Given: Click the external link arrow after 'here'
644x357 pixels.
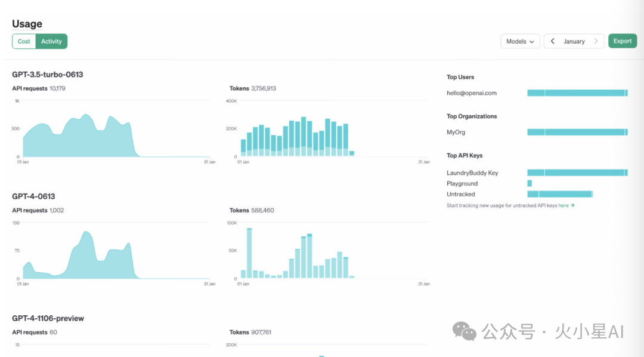Looking at the screenshot, I should click(572, 205).
